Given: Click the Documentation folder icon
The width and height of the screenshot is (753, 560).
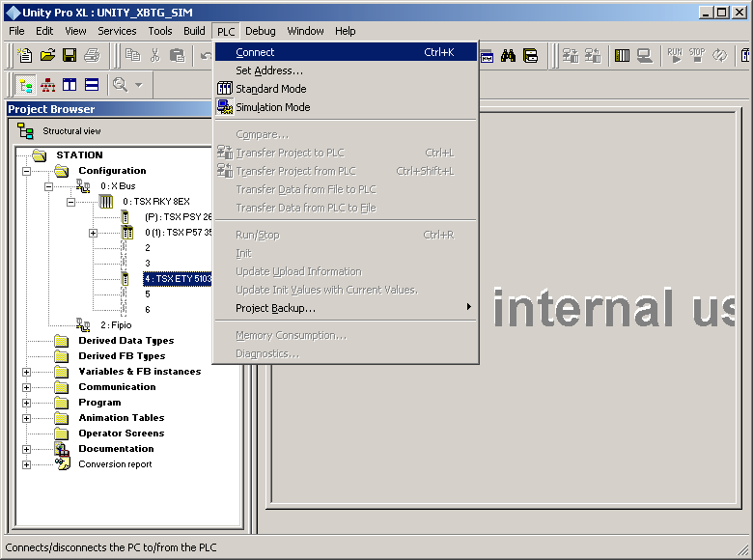Looking at the screenshot, I should [x=62, y=449].
